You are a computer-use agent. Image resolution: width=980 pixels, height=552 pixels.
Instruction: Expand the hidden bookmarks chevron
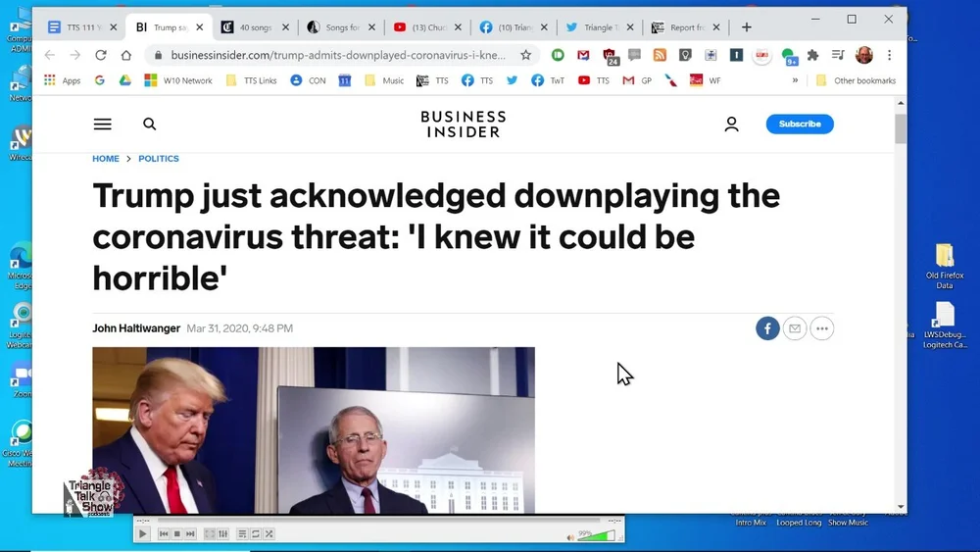tap(795, 80)
